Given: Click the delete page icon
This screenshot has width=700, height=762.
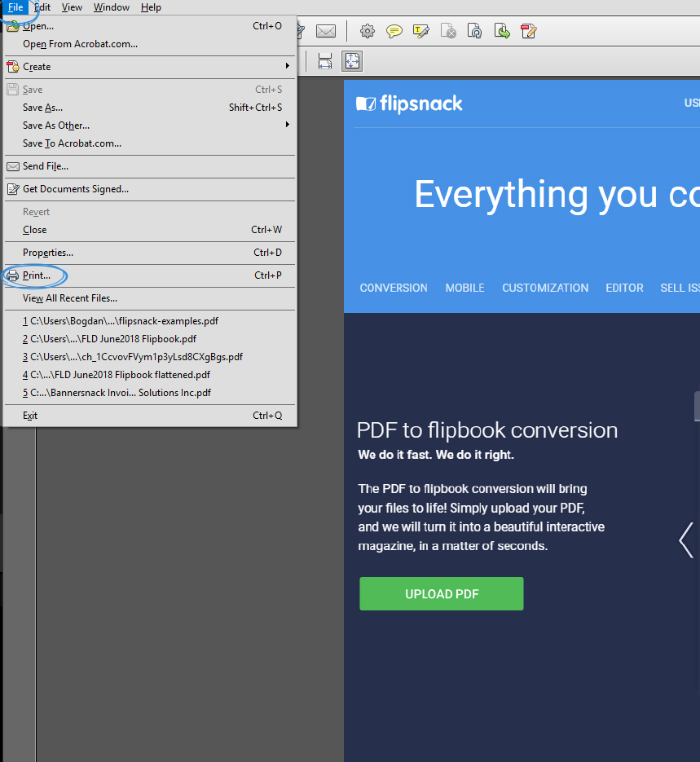Looking at the screenshot, I should tap(448, 32).
